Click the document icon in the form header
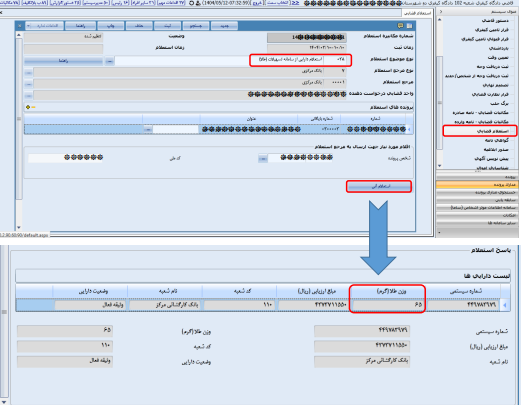The height and width of the screenshot is (405, 524). [x=409, y=26]
